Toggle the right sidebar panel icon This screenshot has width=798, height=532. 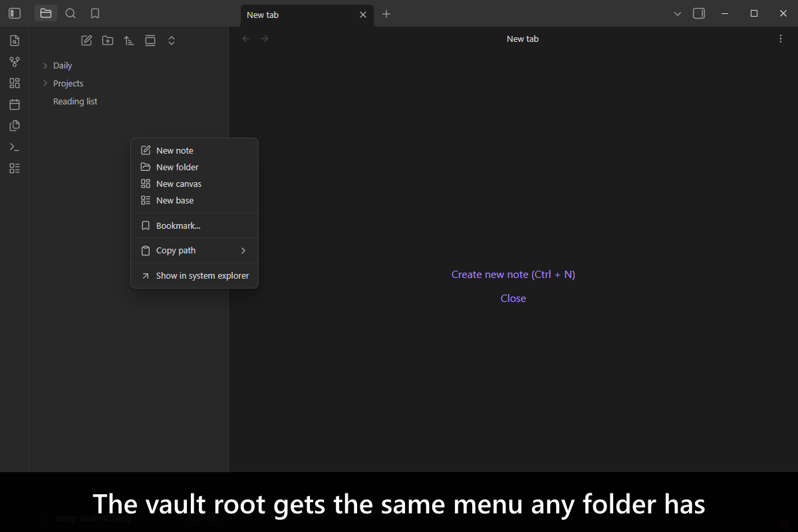pos(699,13)
